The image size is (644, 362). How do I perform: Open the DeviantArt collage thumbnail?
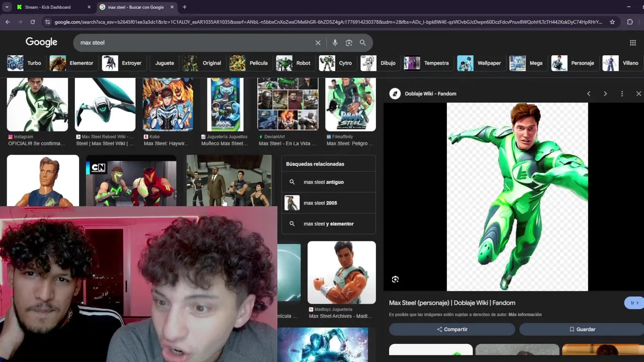tap(288, 104)
